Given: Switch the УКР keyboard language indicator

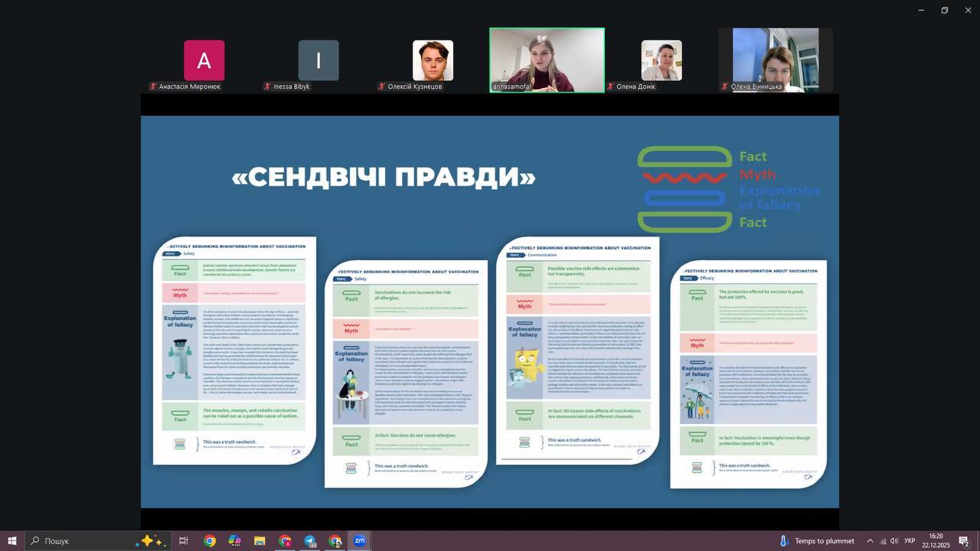Looking at the screenshot, I should click(910, 541).
